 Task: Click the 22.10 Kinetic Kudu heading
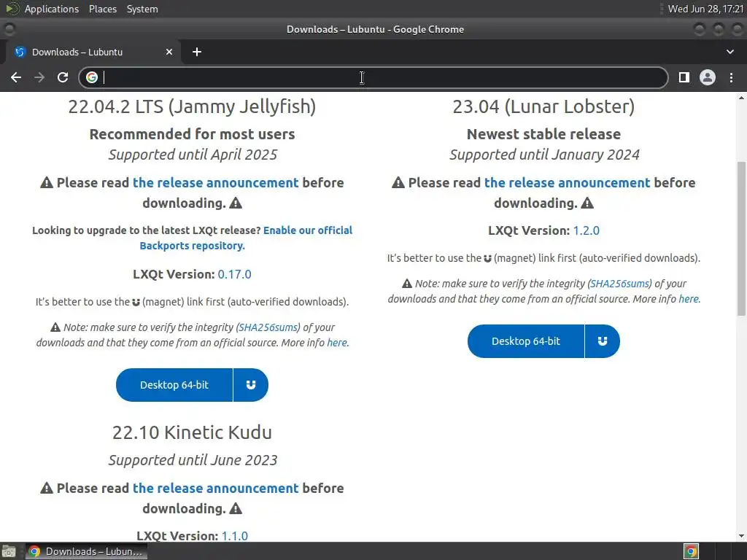pyautogui.click(x=192, y=432)
